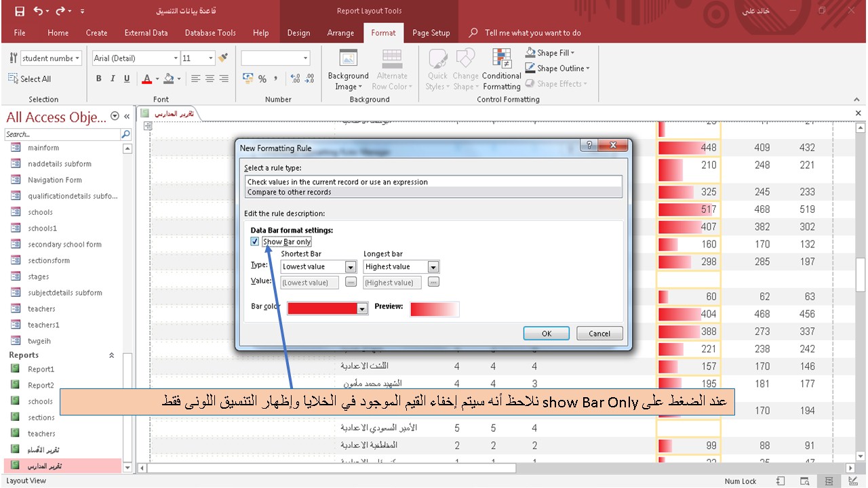Apply percent number formatting
This screenshot has height=488, width=868.
[262, 79]
